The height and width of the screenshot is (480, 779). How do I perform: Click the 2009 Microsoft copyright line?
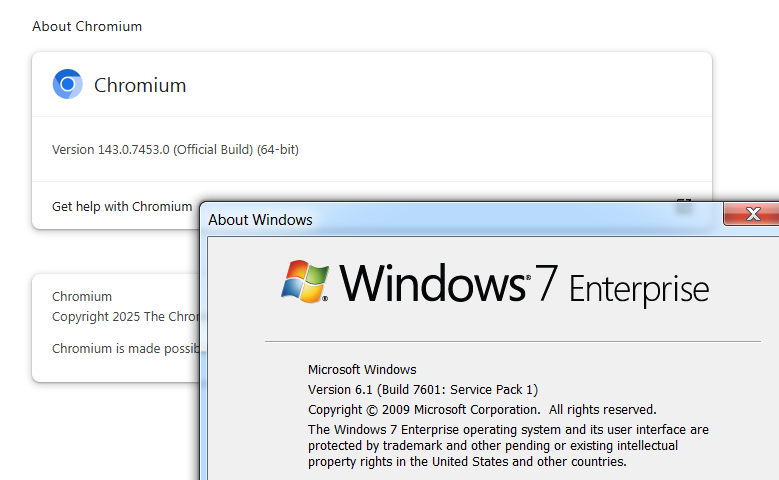(x=482, y=409)
